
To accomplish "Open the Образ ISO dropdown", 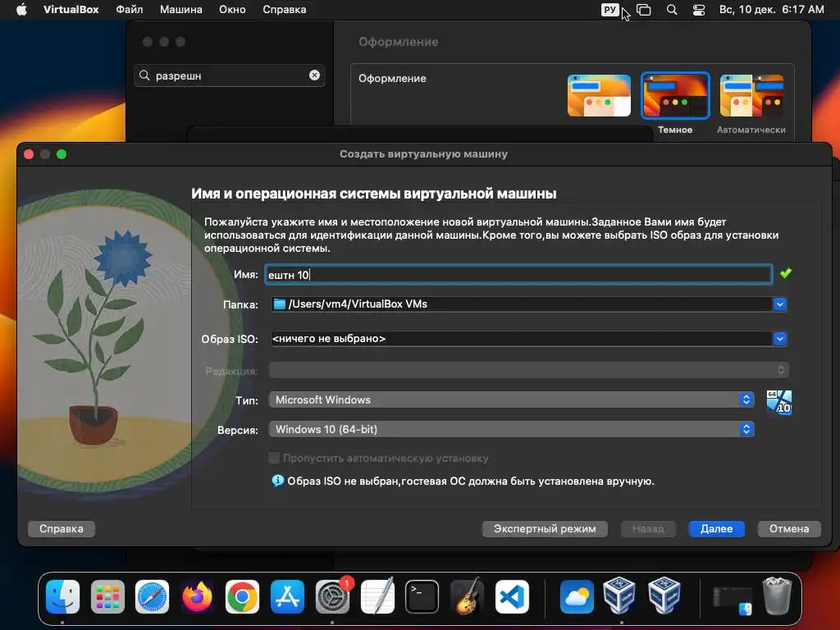I will tap(779, 339).
